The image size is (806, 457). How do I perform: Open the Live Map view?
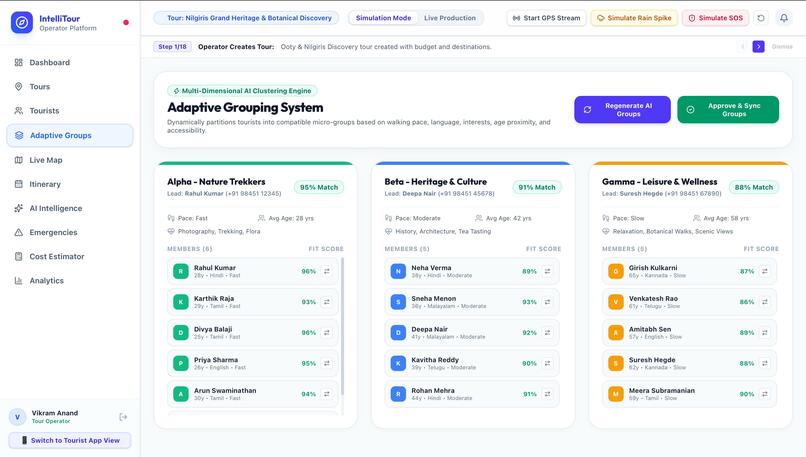point(69,160)
